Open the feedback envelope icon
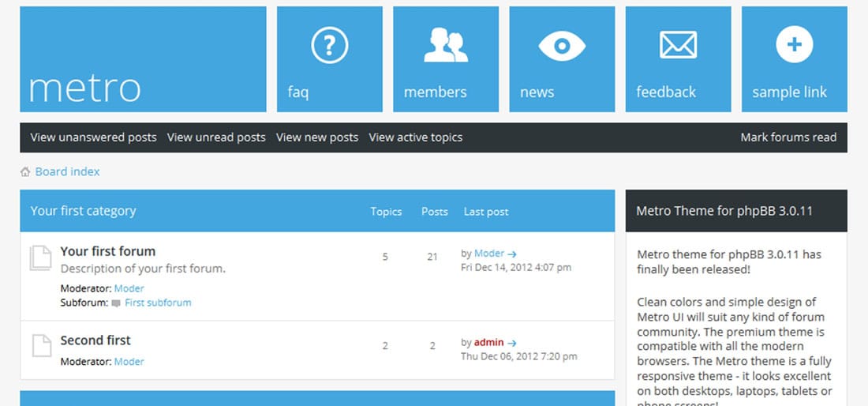Screen dimensions: 868x406 pyautogui.click(x=678, y=45)
